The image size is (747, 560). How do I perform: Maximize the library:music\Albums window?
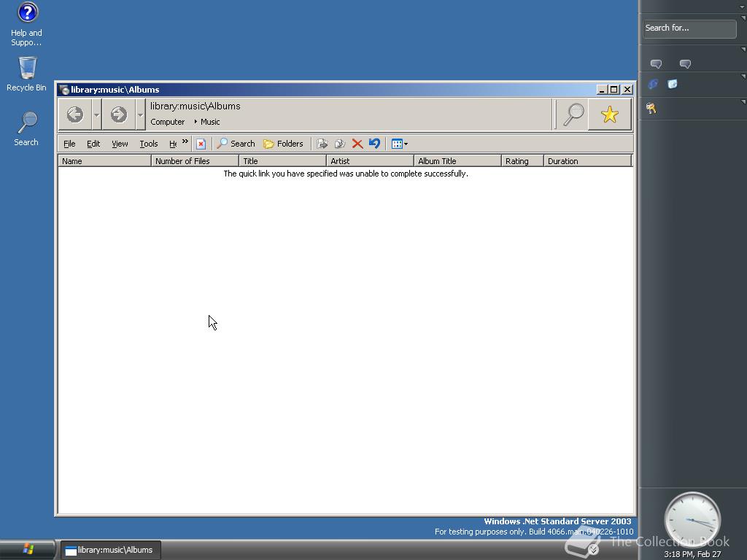coord(614,90)
